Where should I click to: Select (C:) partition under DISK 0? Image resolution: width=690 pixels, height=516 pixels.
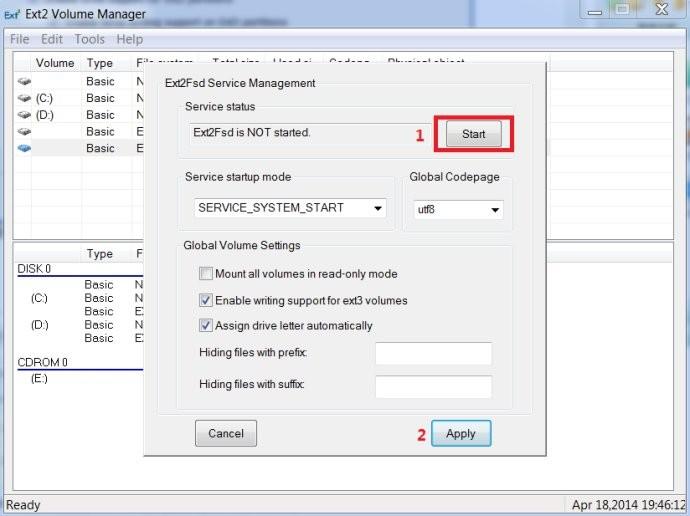tap(39, 298)
